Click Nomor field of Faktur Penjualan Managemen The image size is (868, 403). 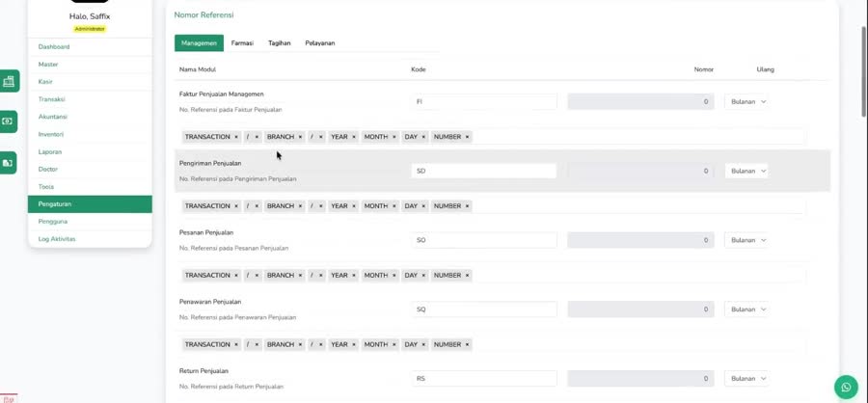click(x=640, y=102)
